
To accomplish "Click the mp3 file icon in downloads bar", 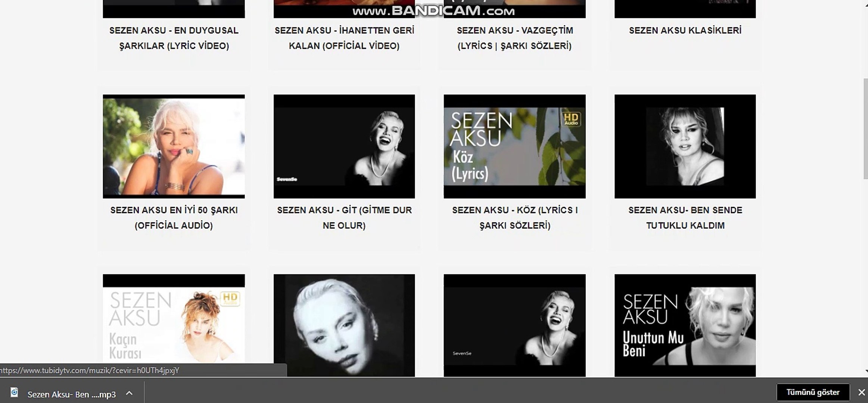I will point(15,393).
